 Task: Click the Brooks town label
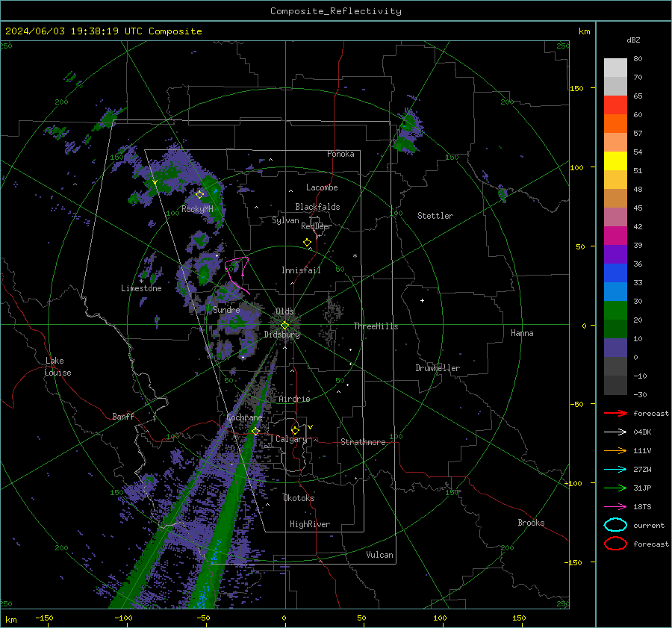pos(531,523)
